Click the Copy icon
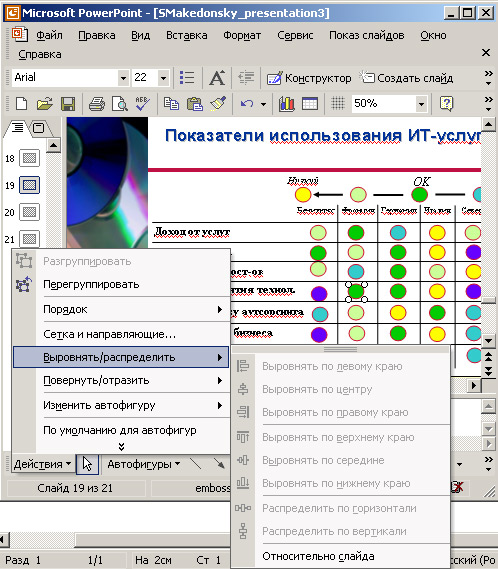Screen dimensions: 498x569 tap(171, 104)
